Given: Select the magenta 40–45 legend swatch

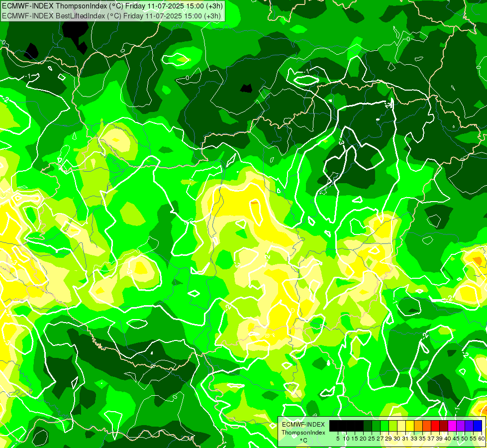Looking at the screenshot, I should 452,426.
